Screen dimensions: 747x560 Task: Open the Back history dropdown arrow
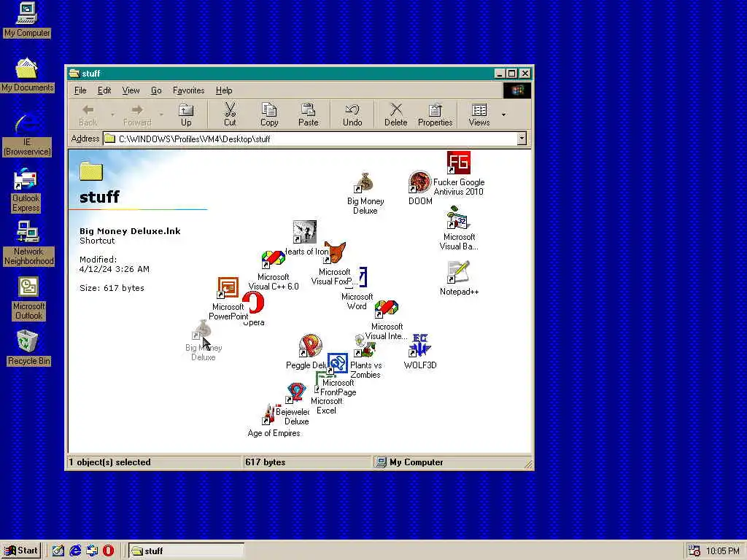(x=112, y=114)
